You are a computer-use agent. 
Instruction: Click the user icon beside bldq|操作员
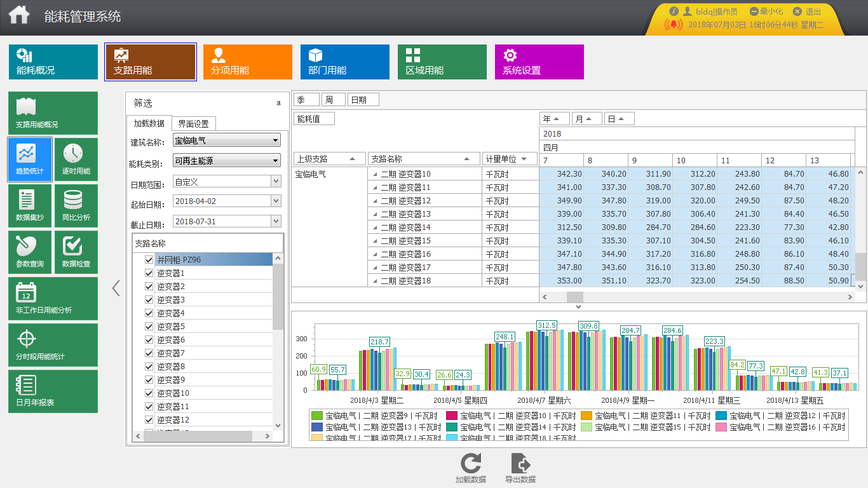click(x=687, y=11)
